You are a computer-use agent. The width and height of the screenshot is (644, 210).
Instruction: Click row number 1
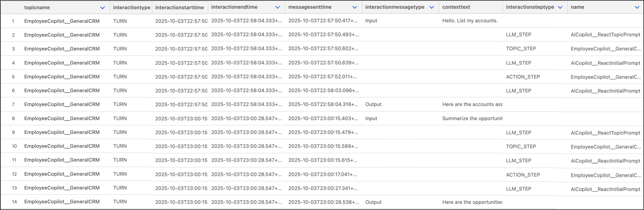pyautogui.click(x=13, y=21)
